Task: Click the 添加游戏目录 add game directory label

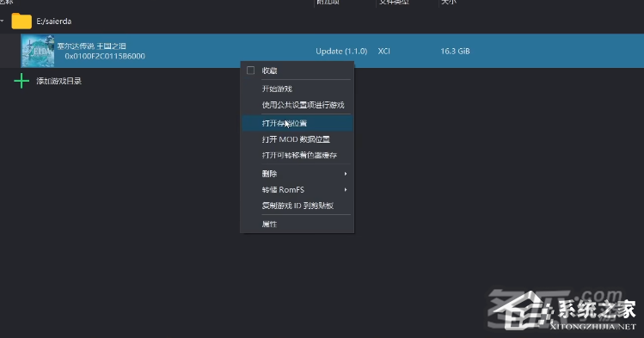Action: (58, 81)
